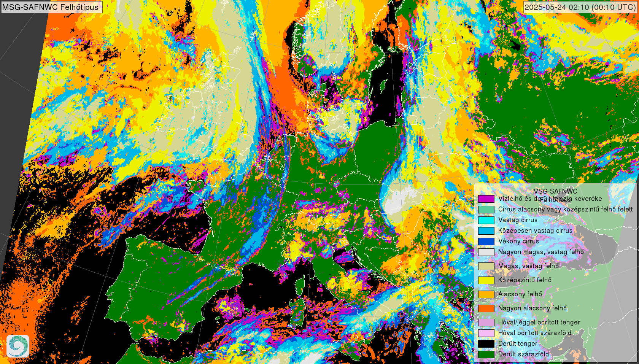639x364 pixels.
Task: Click the dark green Derült szárazföld swatch
Action: click(x=486, y=354)
